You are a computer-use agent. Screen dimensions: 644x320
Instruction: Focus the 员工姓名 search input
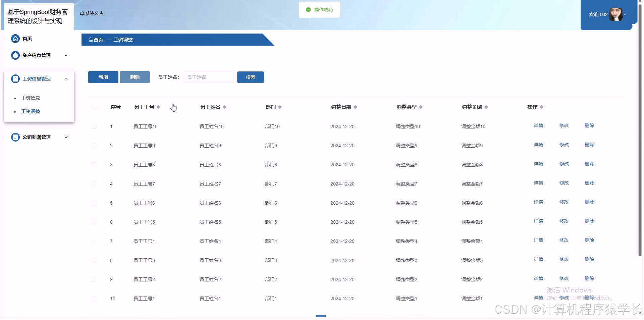pos(209,77)
